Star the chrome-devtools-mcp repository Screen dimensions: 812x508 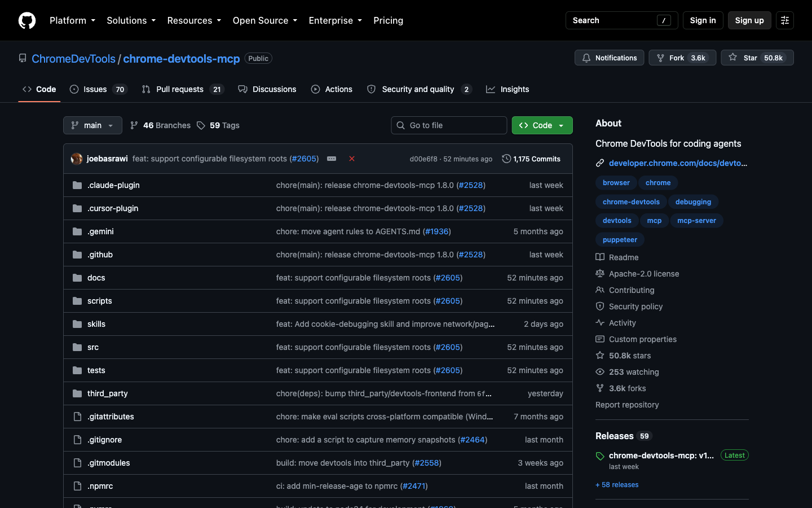(757, 58)
